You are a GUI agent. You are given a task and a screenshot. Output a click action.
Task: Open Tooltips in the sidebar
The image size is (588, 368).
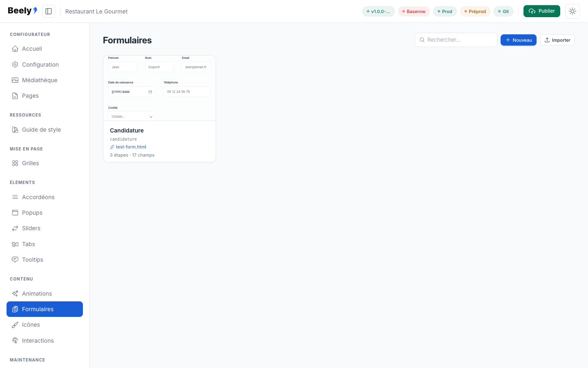(x=45, y=260)
